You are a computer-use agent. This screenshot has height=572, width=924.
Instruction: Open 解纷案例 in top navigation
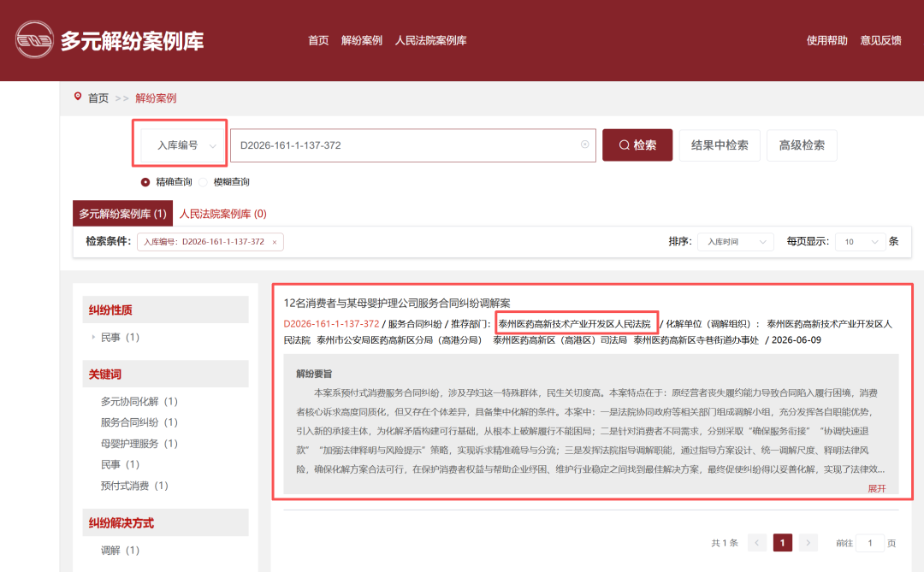362,40
